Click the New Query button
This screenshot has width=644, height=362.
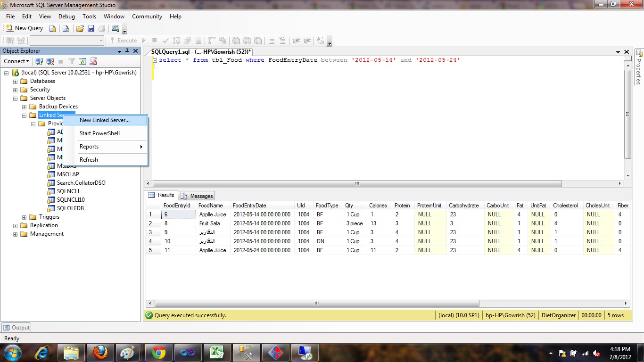[24, 28]
